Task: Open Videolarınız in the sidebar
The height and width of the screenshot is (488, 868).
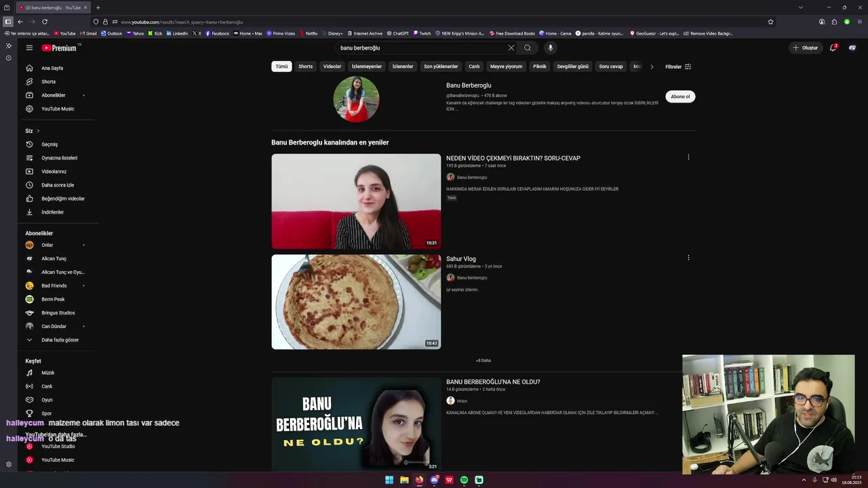Action: [x=54, y=171]
